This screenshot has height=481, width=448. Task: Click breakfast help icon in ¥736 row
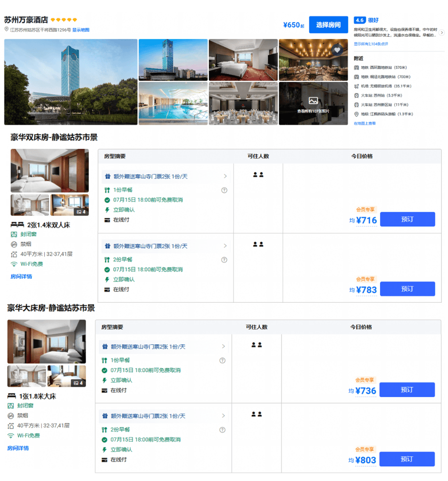[223, 360]
